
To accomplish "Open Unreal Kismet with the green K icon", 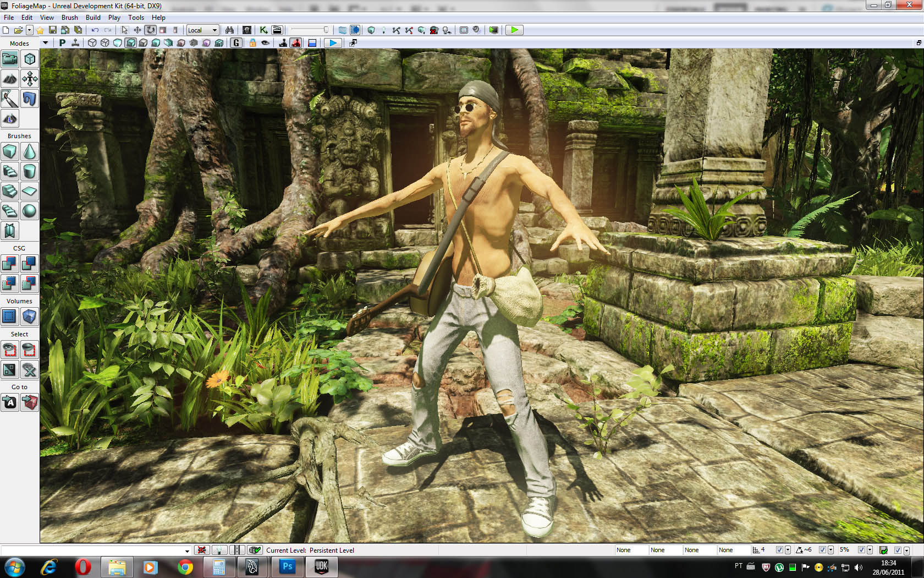I will [x=263, y=30].
